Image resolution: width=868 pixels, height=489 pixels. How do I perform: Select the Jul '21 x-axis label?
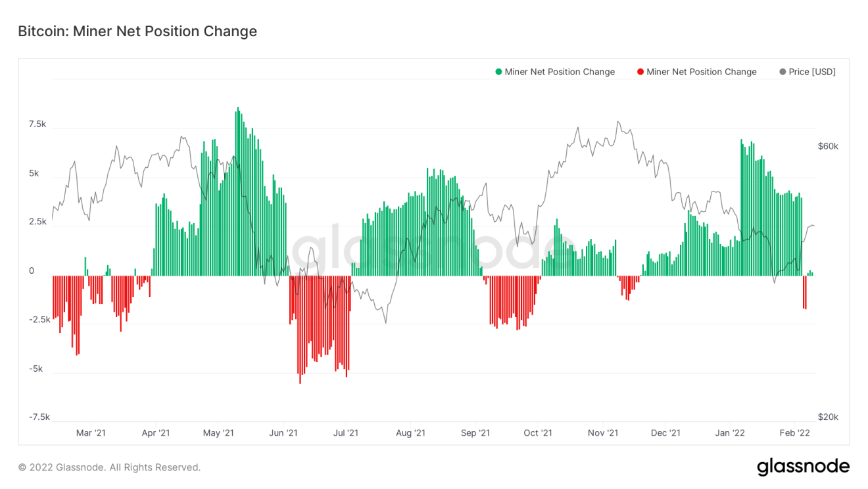(x=346, y=432)
